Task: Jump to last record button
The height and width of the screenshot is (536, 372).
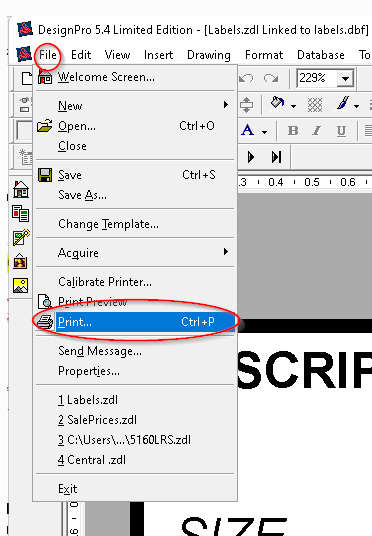Action: [x=276, y=157]
